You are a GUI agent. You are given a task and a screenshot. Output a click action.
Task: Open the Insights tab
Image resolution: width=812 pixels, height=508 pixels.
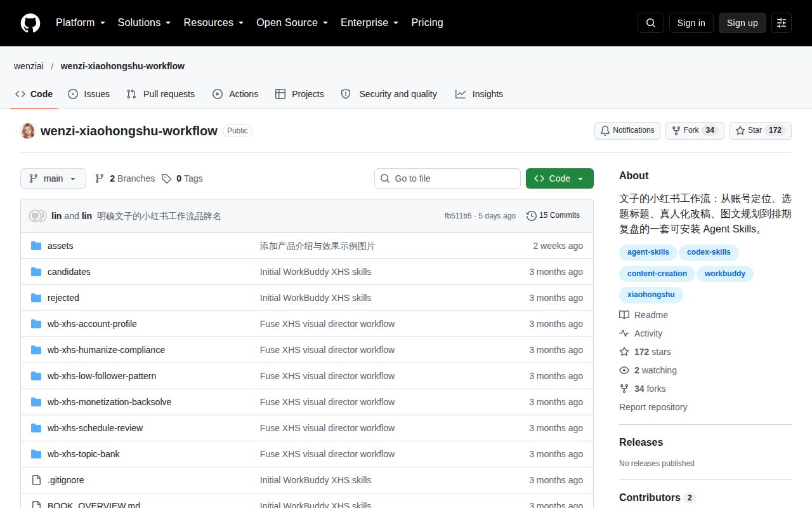(479, 94)
